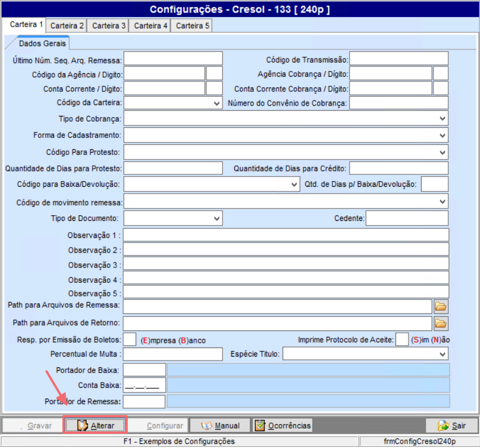Switch to the Carteira 2 tab
This screenshot has height=448, width=480.
67,26
